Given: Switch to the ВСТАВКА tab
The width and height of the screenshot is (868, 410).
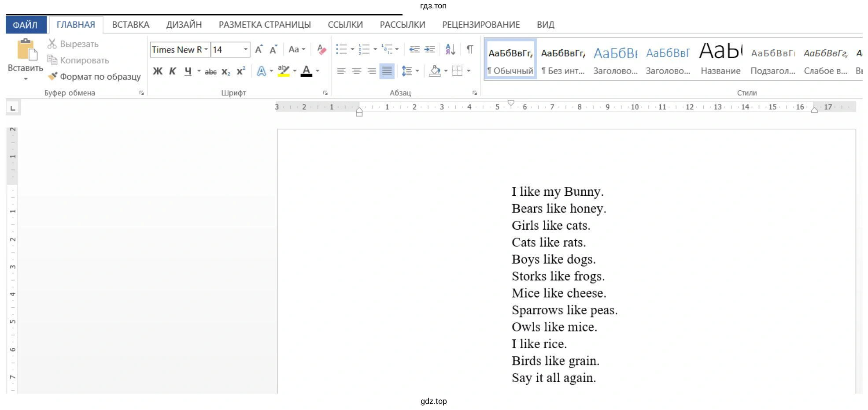Looking at the screenshot, I should click(x=131, y=25).
